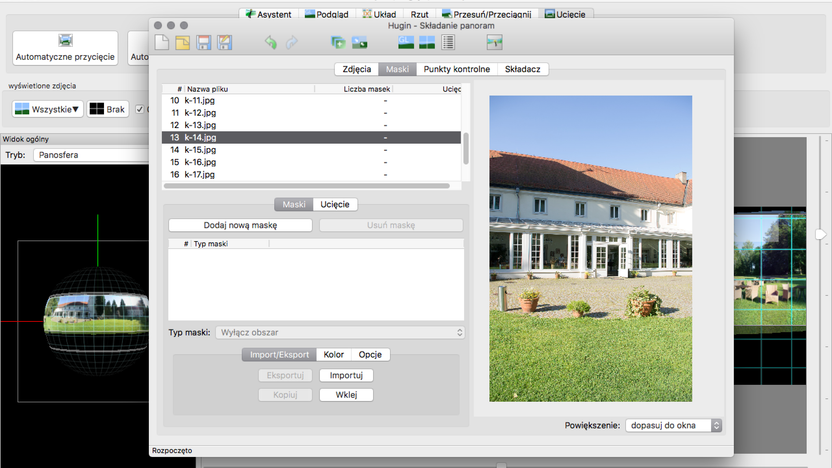Click the Brak button in the preview window
The image size is (832, 468).
(x=108, y=109)
